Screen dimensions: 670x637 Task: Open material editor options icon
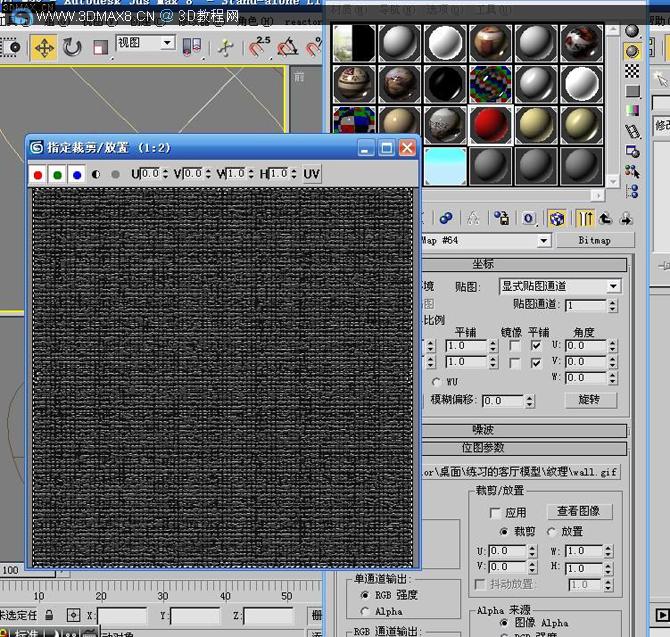tap(632, 151)
